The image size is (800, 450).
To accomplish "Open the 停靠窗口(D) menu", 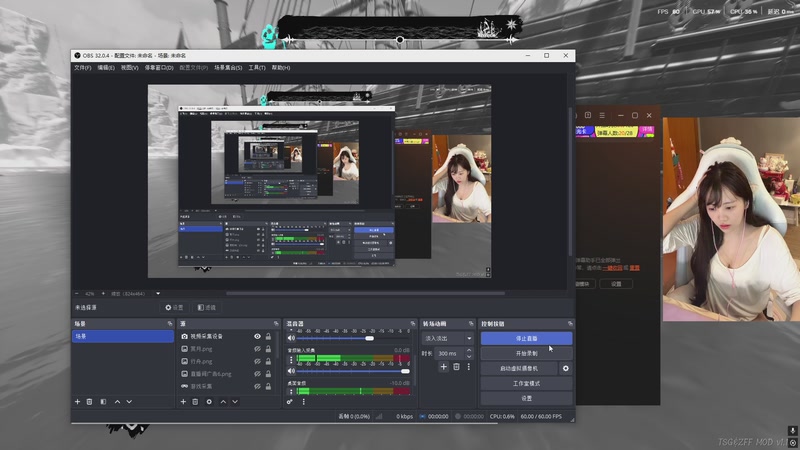I will pos(159,67).
